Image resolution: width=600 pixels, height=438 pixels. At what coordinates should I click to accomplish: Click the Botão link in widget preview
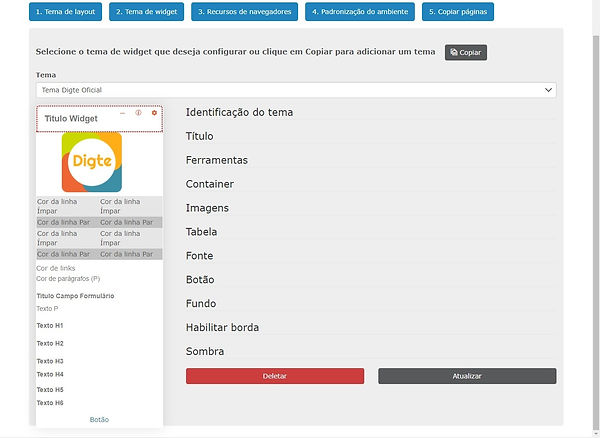pyautogui.click(x=99, y=420)
